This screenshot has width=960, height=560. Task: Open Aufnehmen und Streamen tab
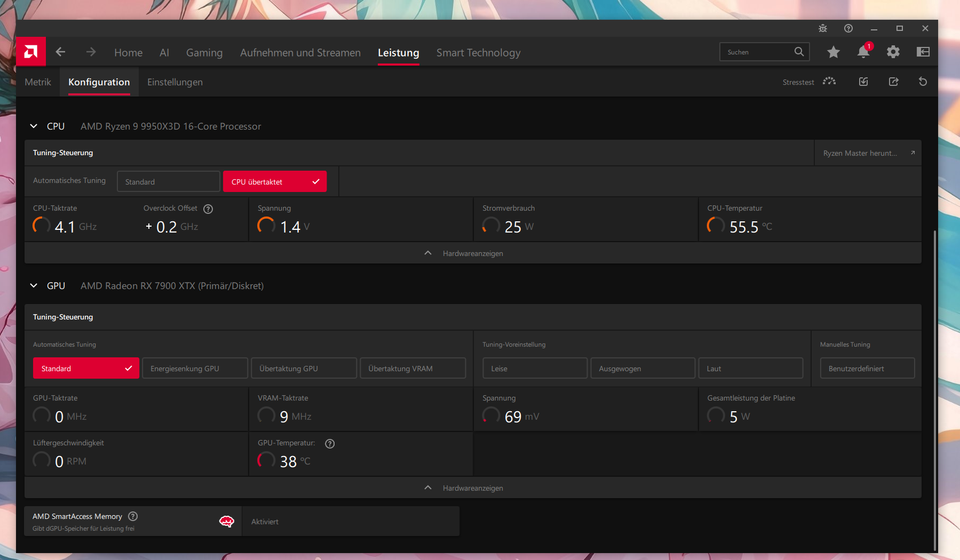coord(300,53)
